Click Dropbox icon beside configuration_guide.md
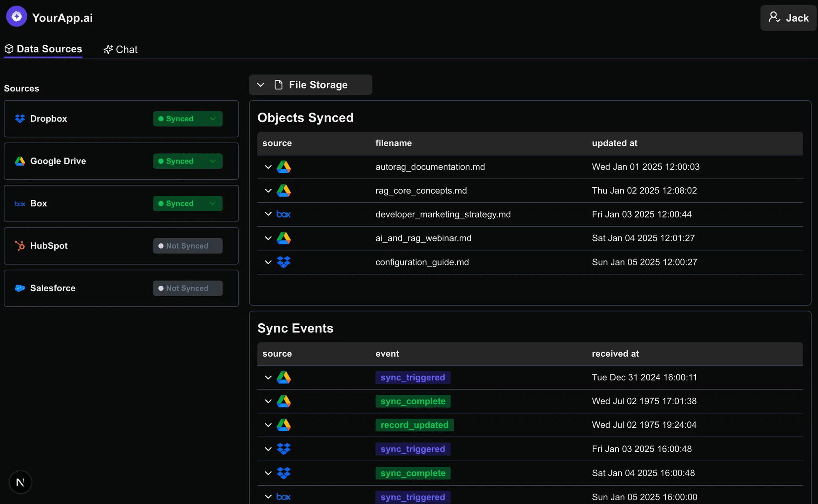Image resolution: width=818 pixels, height=504 pixels. [284, 262]
